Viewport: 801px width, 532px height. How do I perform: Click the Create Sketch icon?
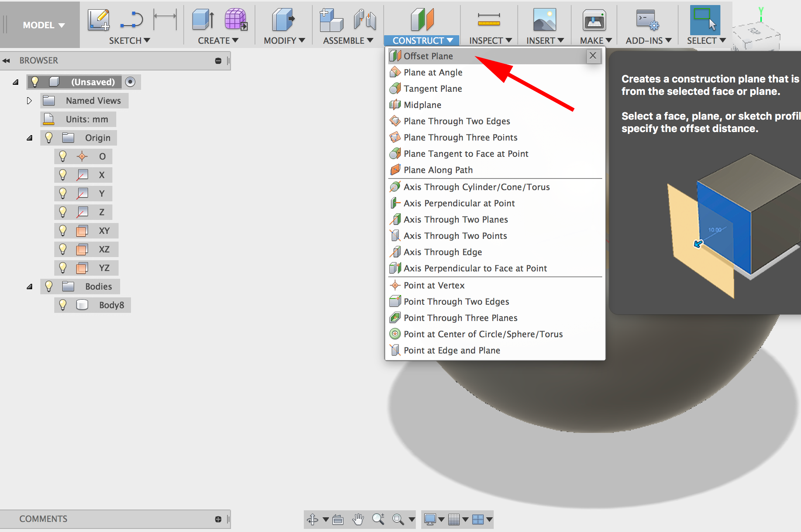tap(98, 20)
